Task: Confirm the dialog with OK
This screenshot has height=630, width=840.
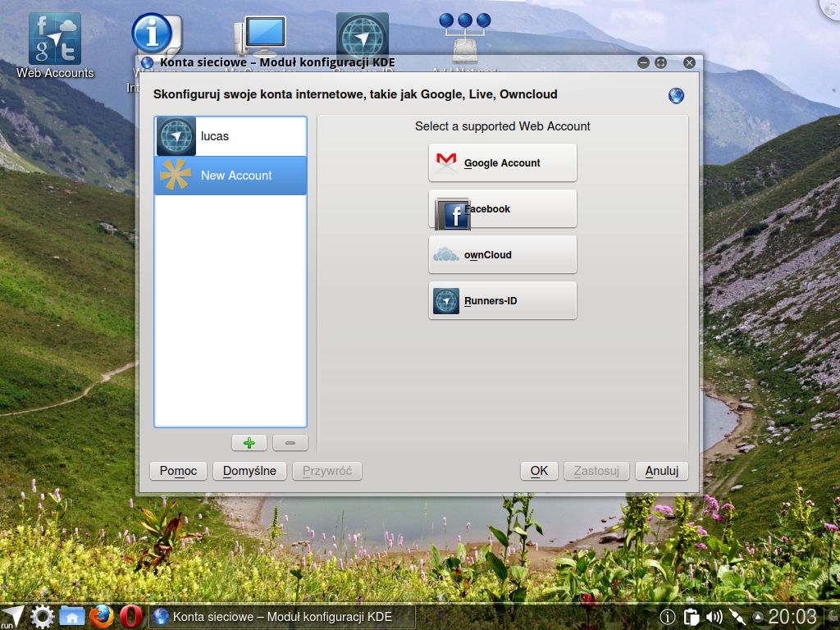Action: click(539, 471)
